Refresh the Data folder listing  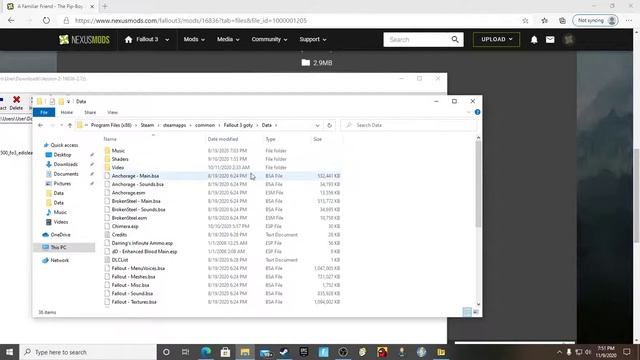[329, 125]
